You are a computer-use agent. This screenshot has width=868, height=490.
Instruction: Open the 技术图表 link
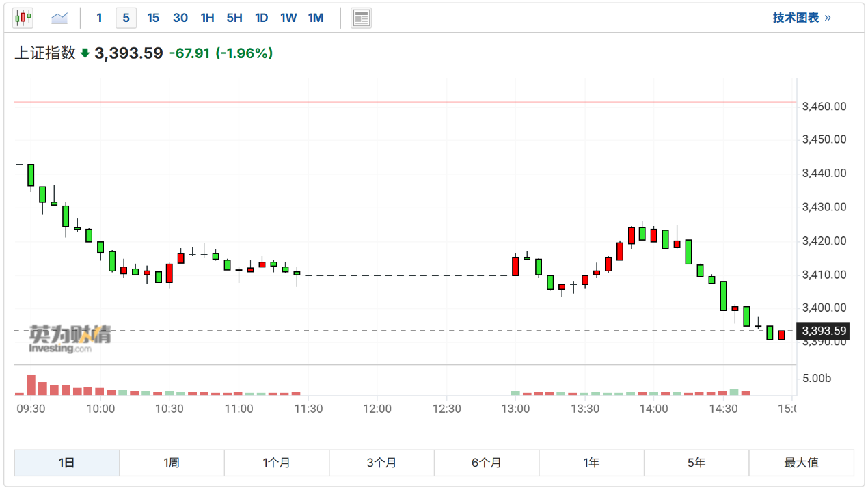(x=801, y=18)
